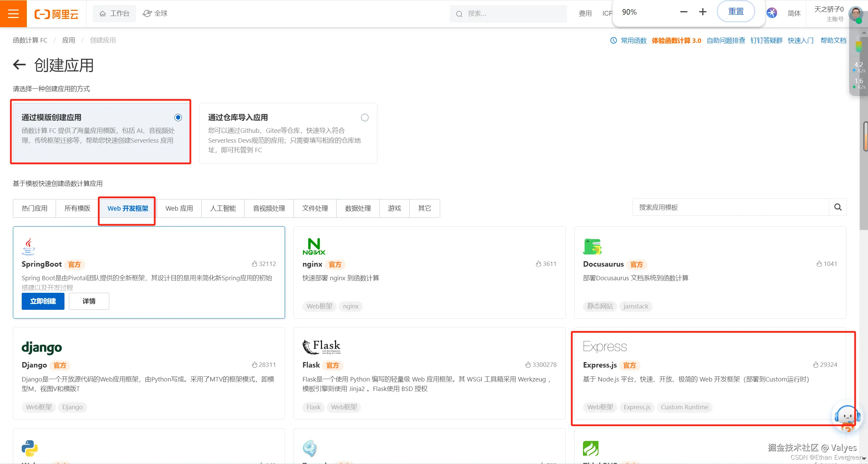This screenshot has width=868, height=464.
Task: Click the Alibaba Cloud logo
Action: [x=56, y=14]
